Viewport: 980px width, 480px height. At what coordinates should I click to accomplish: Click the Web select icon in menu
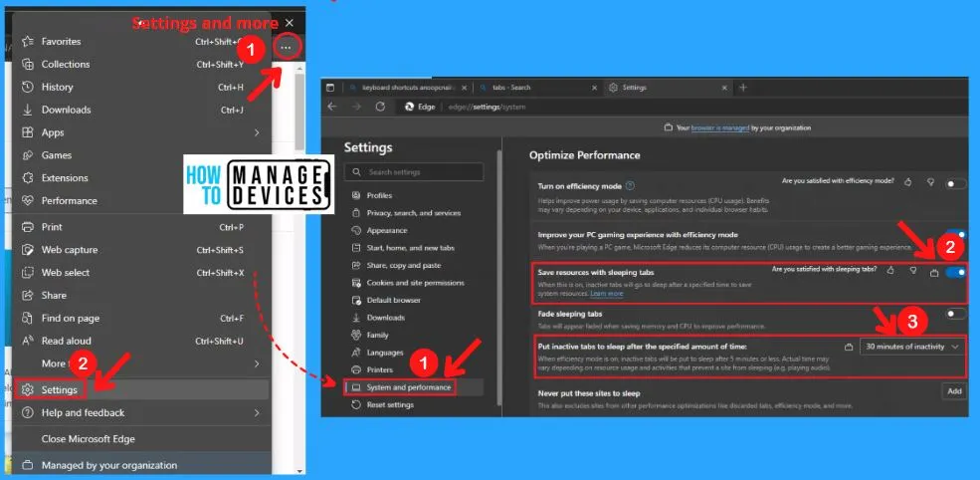tap(27, 272)
